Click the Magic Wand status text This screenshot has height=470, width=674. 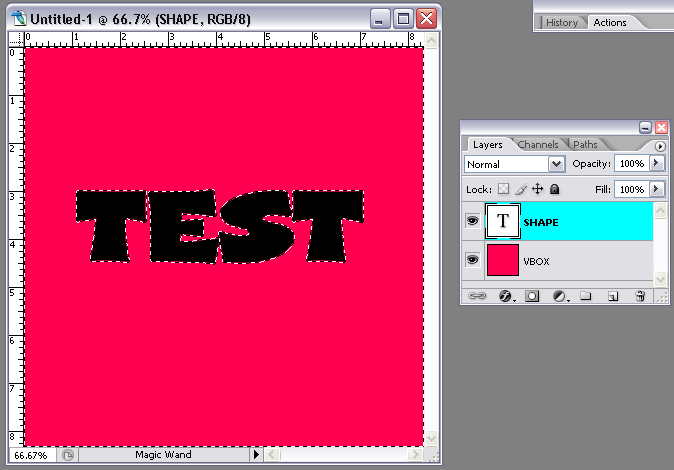coord(163,455)
